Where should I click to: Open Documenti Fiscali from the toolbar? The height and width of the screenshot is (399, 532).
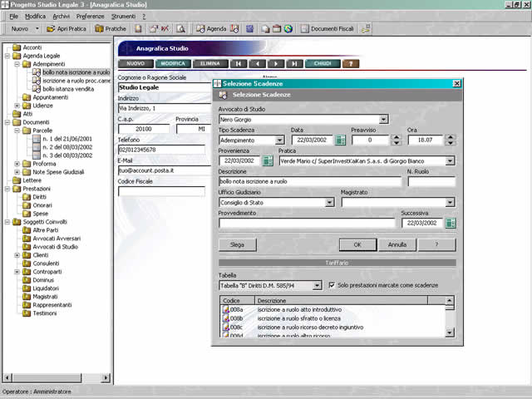coord(327,29)
